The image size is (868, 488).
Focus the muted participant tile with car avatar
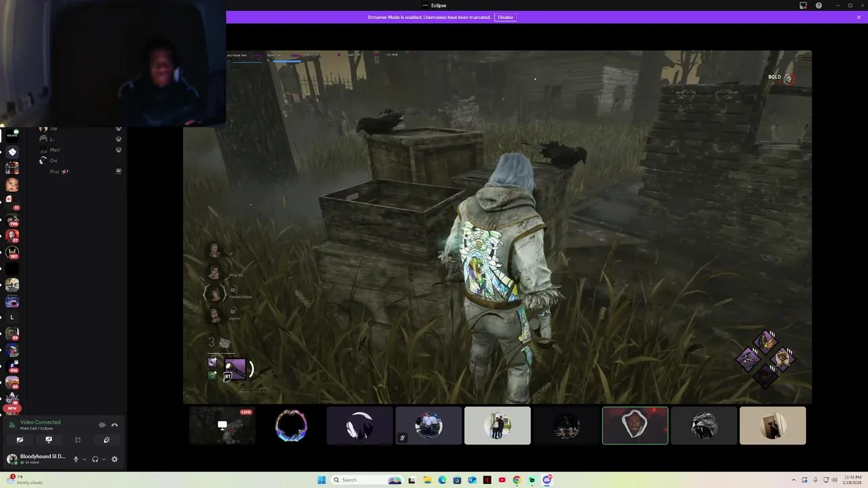pos(429,426)
